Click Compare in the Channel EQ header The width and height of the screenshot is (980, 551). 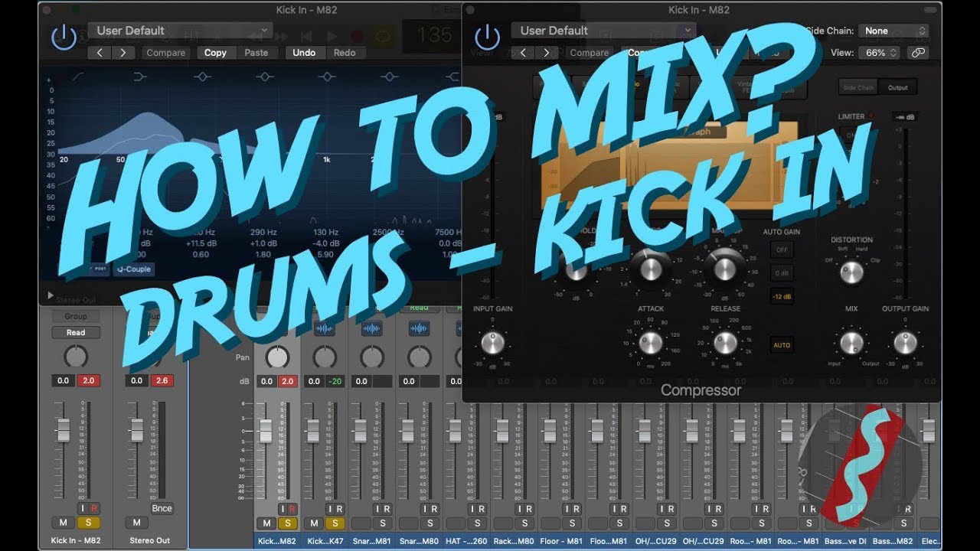click(165, 53)
